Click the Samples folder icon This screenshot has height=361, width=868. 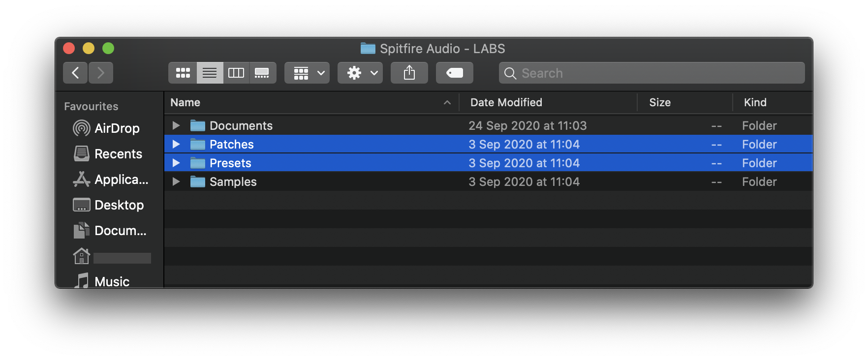(198, 181)
